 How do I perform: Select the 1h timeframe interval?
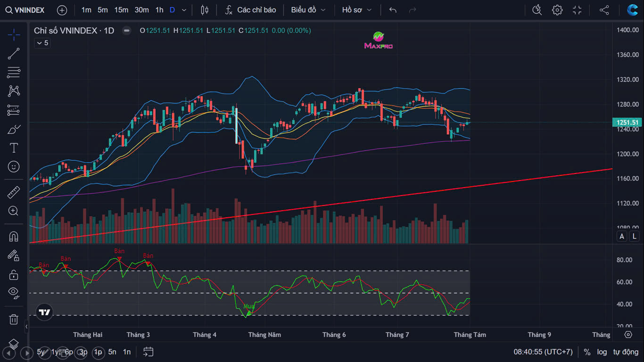[159, 10]
